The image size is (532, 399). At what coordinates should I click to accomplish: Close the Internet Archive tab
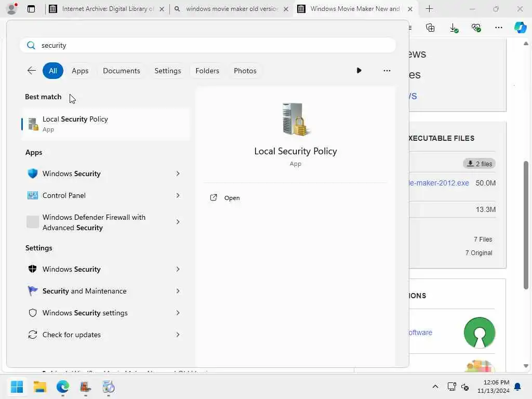(162, 9)
